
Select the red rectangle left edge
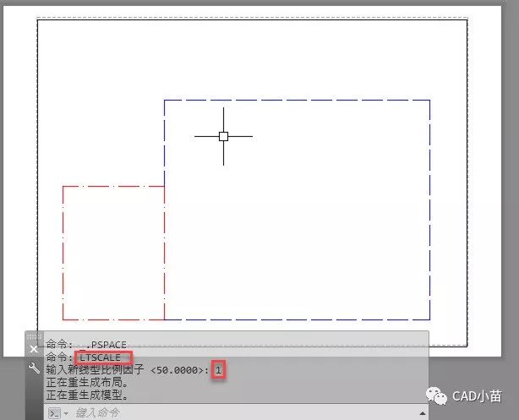[x=63, y=254]
